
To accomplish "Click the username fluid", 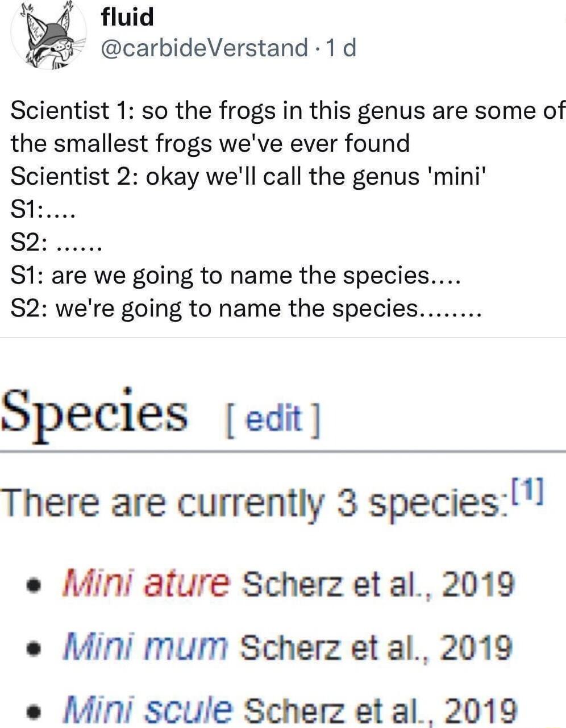I will point(126,16).
